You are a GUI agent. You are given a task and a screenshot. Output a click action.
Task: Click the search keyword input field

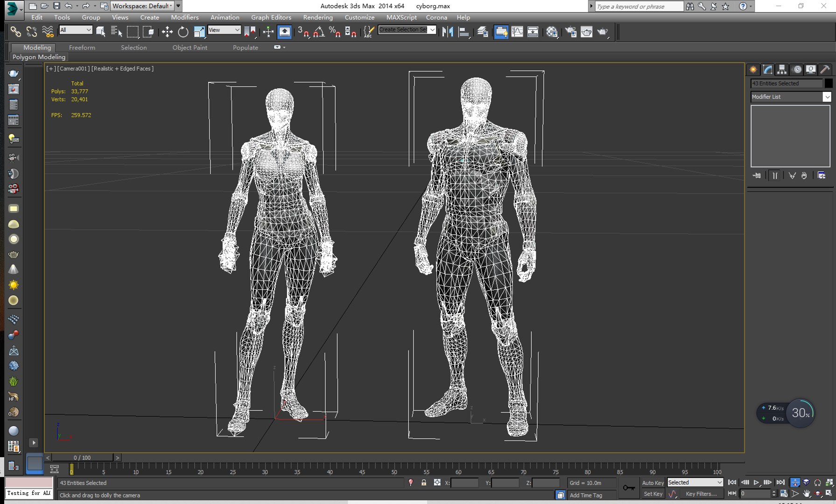click(639, 6)
